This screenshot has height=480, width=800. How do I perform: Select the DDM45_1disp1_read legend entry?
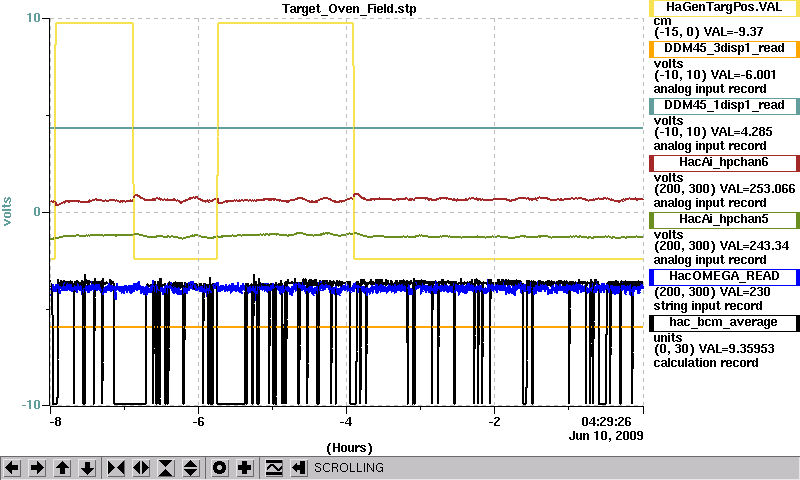tap(724, 106)
